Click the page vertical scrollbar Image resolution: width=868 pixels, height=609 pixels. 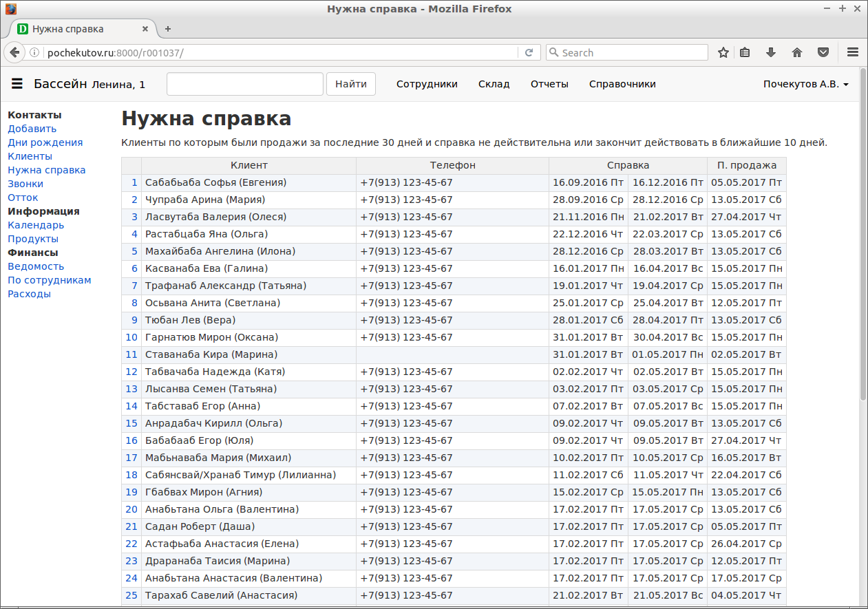863,234
